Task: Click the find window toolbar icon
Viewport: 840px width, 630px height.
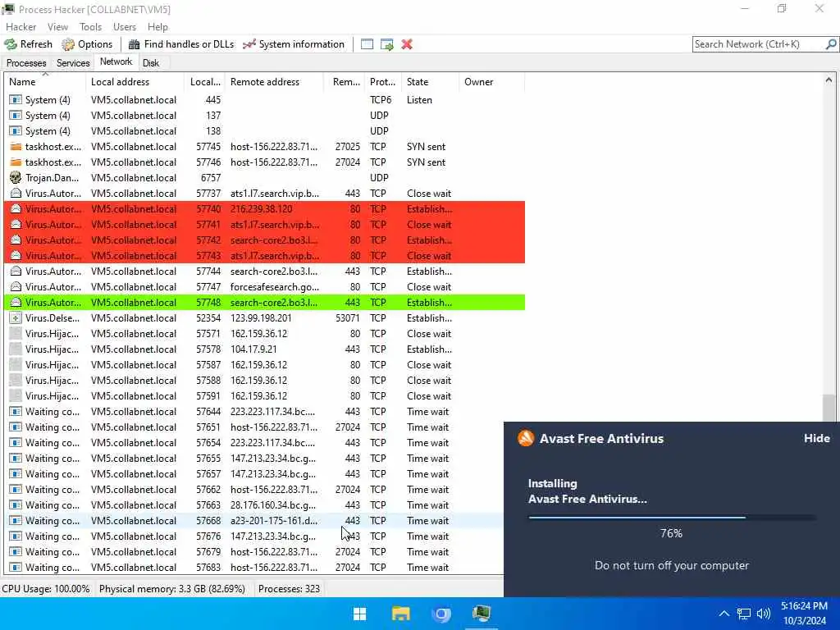Action: (367, 44)
